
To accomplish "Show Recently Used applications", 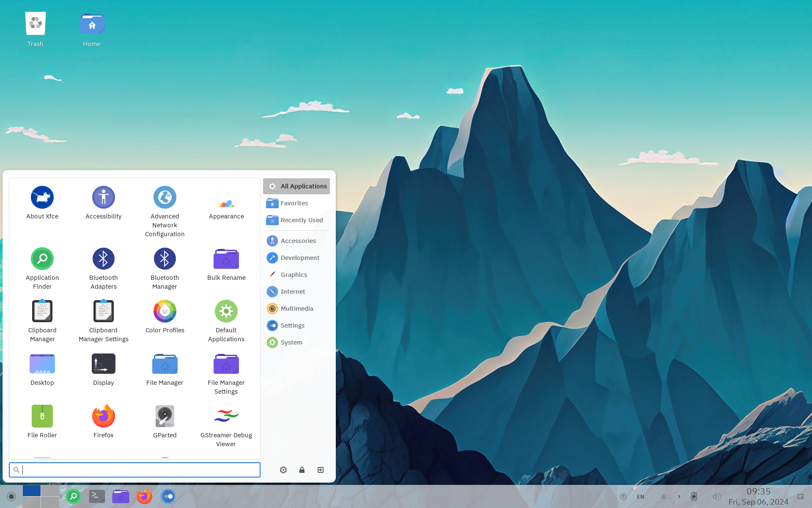I will point(301,220).
